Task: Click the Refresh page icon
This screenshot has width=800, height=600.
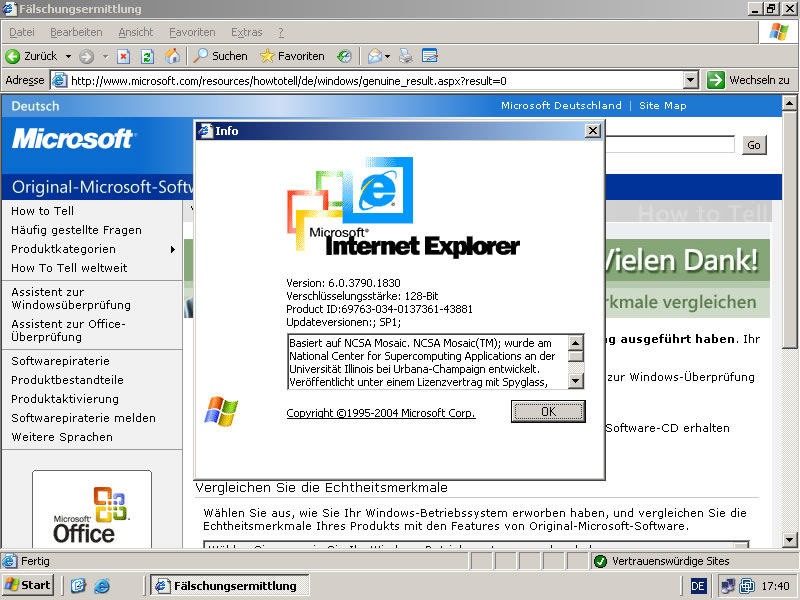Action: coord(147,56)
